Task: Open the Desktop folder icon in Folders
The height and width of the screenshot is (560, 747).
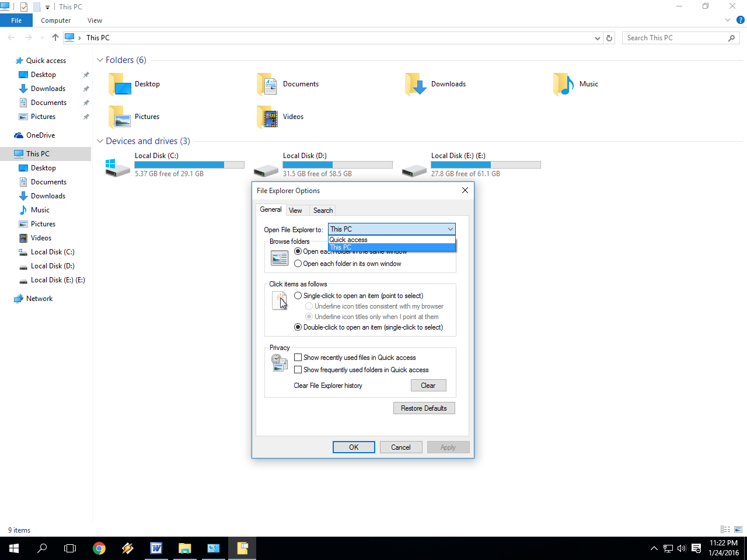Action: [120, 85]
